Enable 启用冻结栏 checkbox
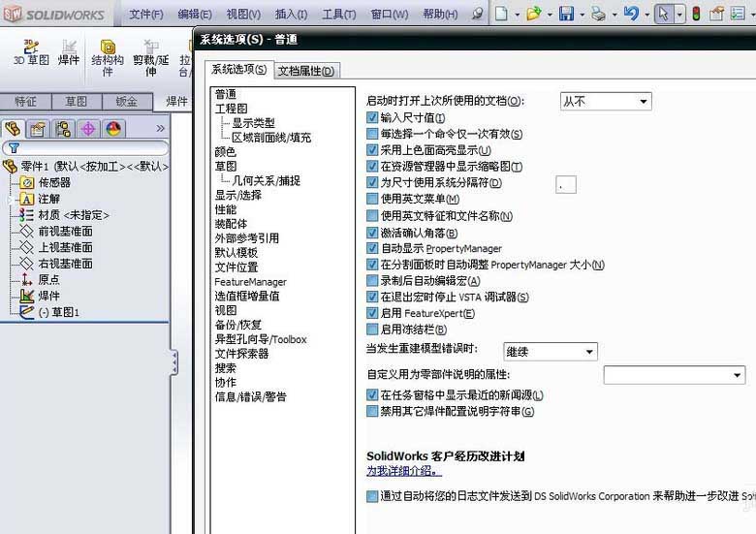 [372, 330]
